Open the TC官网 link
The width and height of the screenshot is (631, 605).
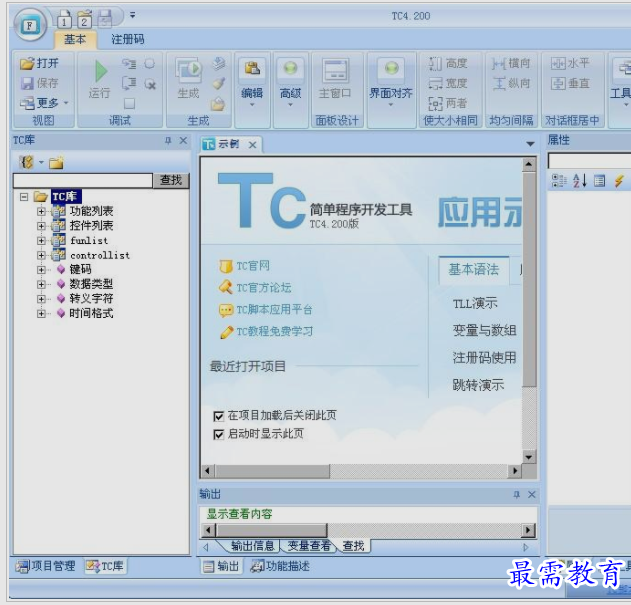(x=253, y=266)
